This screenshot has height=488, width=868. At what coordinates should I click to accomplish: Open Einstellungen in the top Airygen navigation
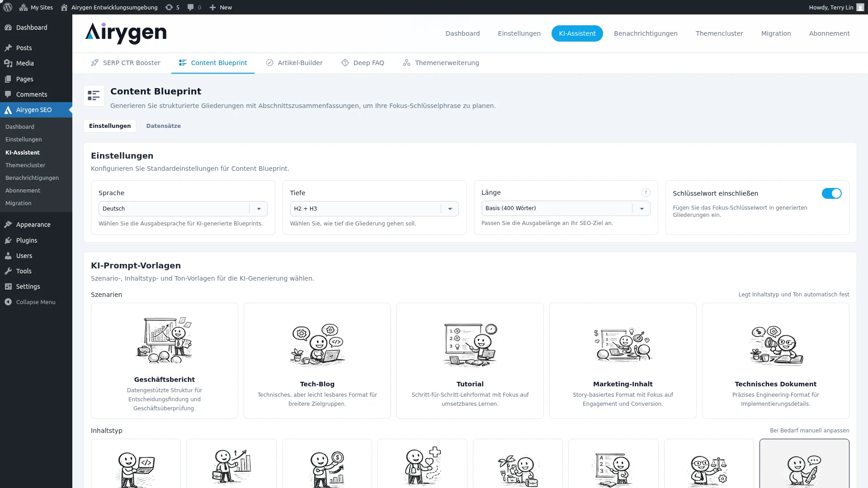point(519,33)
